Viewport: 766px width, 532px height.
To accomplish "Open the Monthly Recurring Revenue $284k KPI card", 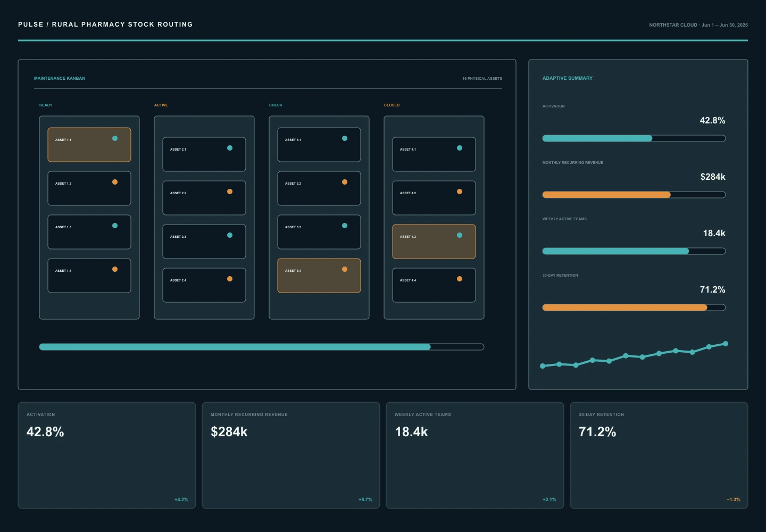I will (x=291, y=455).
